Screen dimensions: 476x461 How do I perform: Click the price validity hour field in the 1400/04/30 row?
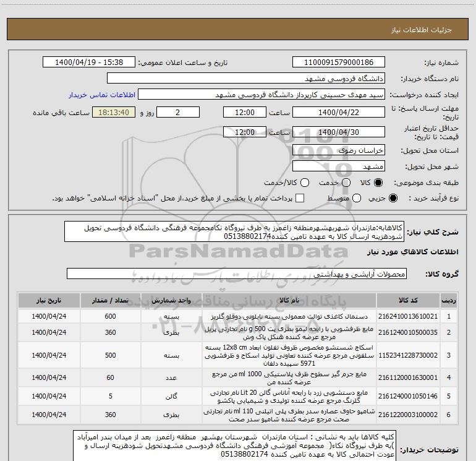[245, 132]
